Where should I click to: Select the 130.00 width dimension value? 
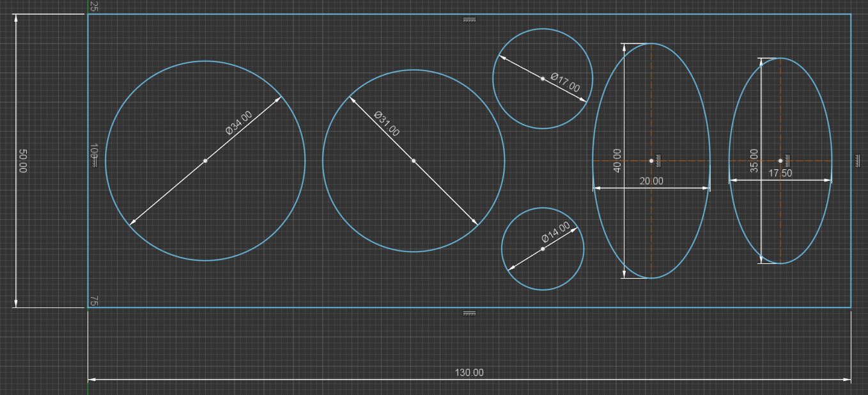469,373
